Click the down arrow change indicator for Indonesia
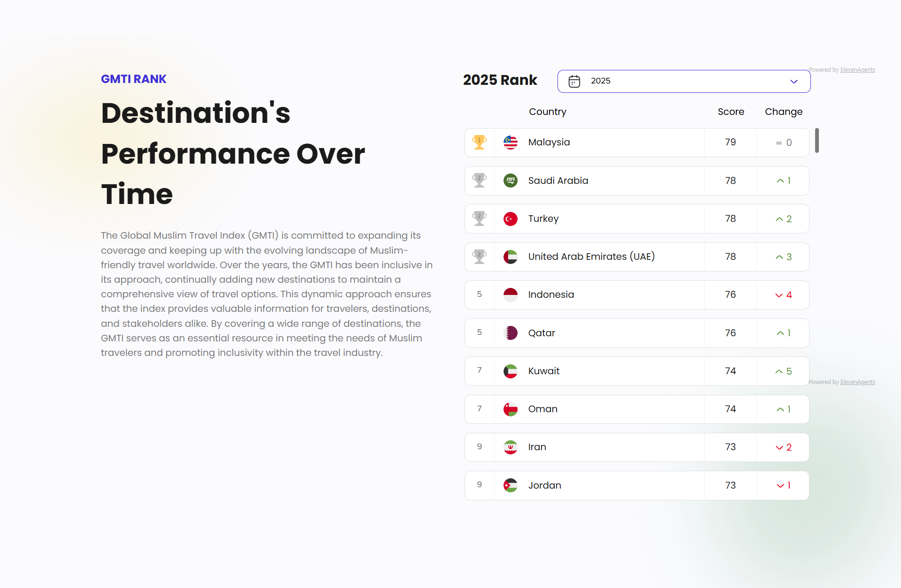Screen dimensions: 901x588 (x=779, y=295)
